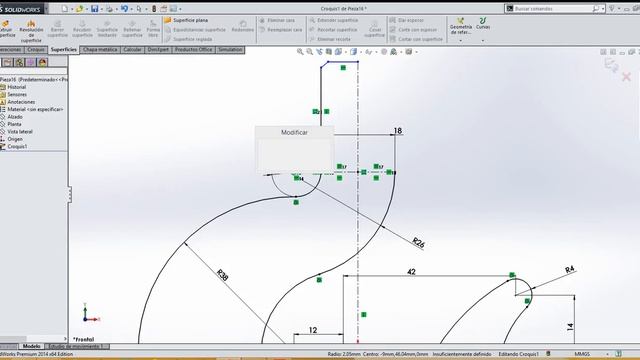Viewport: 640px width, 360px height.
Task: Select the Barrer superficie tool
Action: click(57, 30)
